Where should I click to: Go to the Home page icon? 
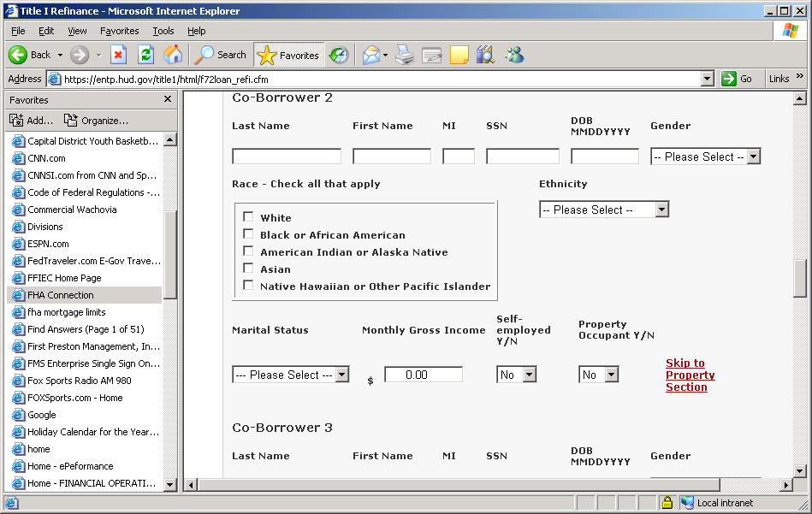[173, 55]
